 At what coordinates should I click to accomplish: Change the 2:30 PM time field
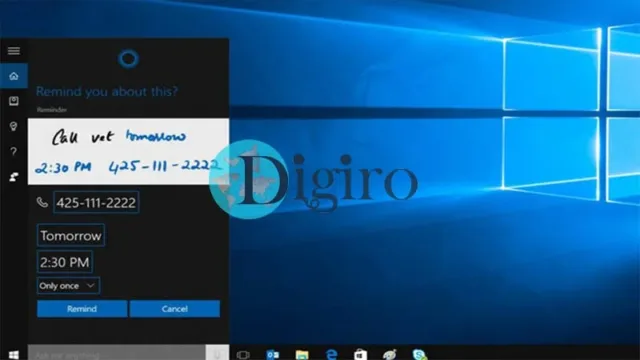pos(64,262)
